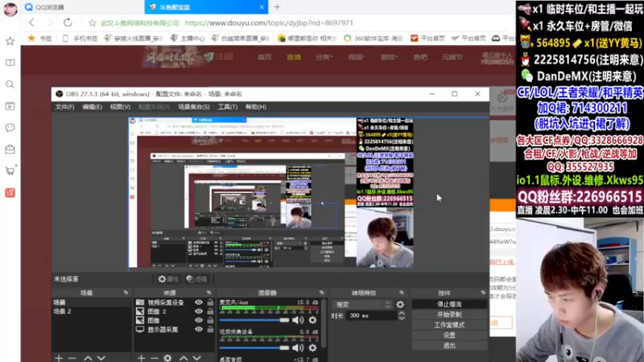Go back in QQ browser
Viewport: 644px width, 362px height.
coord(32,23)
